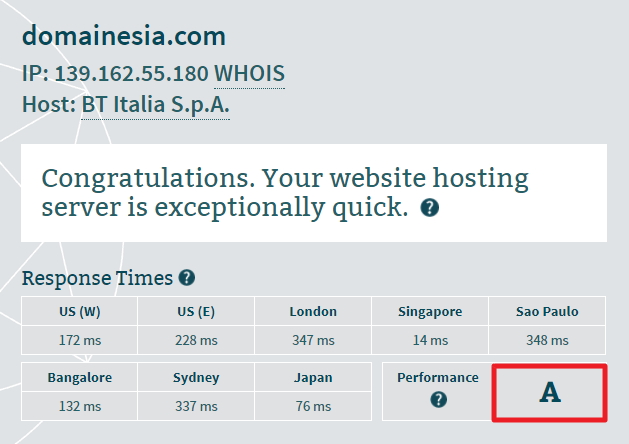Click the US (E) column header
This screenshot has width=629, height=444.
point(196,311)
